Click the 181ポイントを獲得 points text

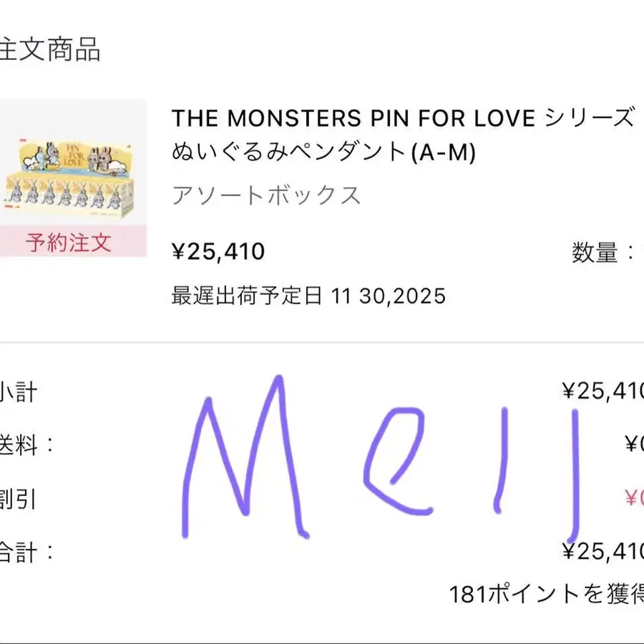(x=547, y=594)
